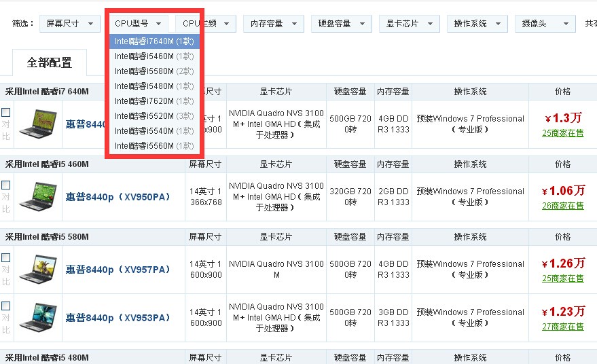Open thumbnail of 惠普8440p XV953PA
Viewport: 597px width, 364px height.
(x=38, y=318)
